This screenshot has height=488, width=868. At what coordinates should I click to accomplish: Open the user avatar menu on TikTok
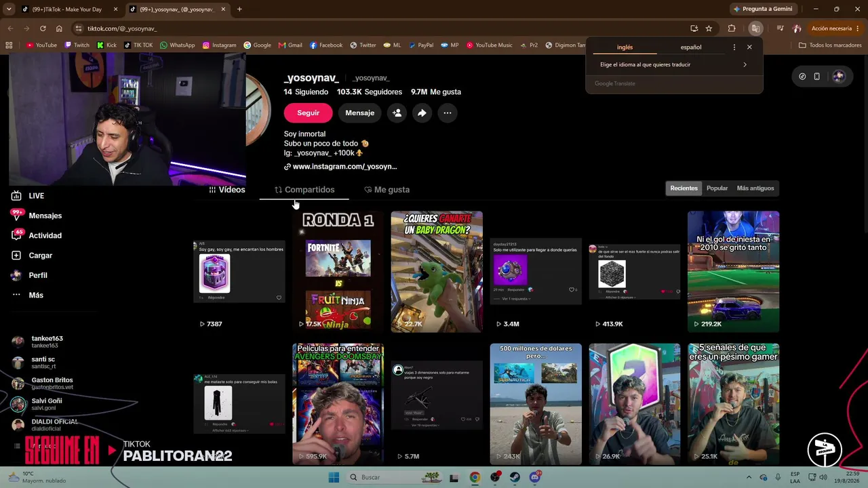point(839,77)
